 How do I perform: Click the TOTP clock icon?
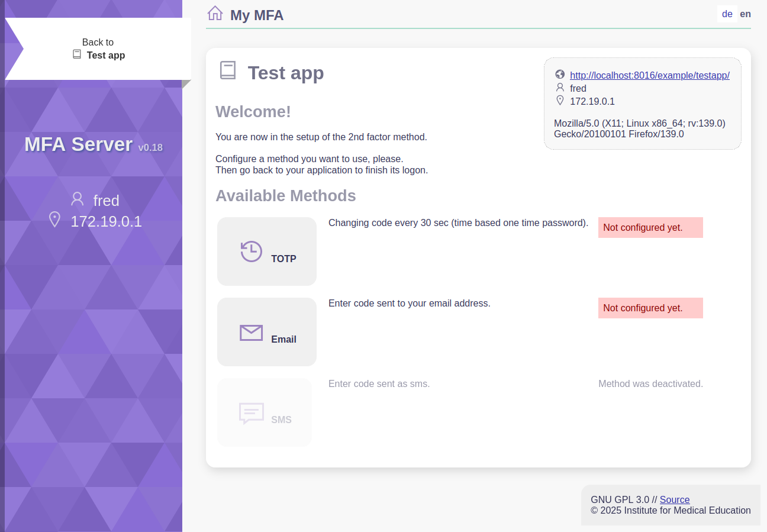[252, 252]
